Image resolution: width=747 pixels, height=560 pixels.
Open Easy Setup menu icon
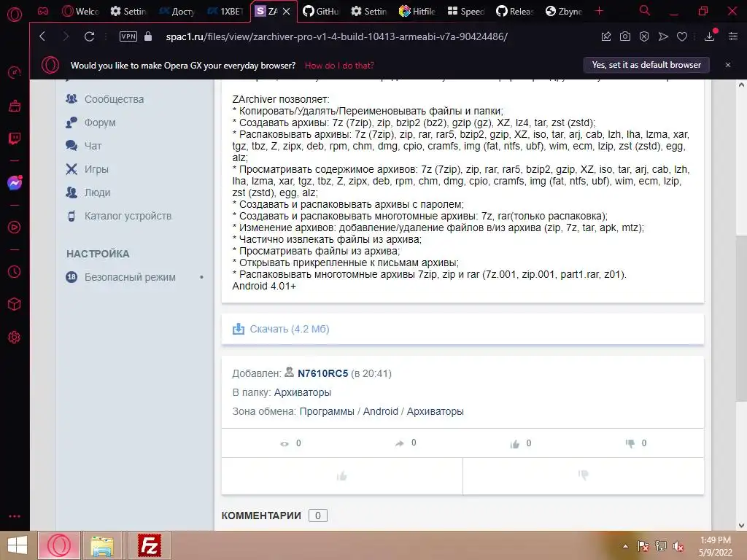click(x=733, y=36)
